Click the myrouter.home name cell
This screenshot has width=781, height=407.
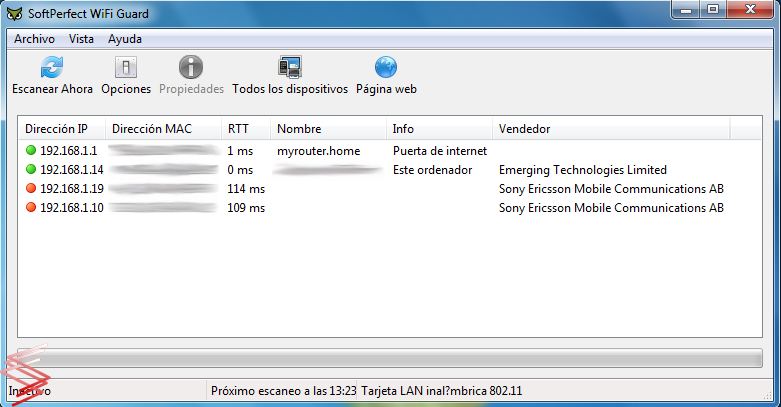(319, 151)
